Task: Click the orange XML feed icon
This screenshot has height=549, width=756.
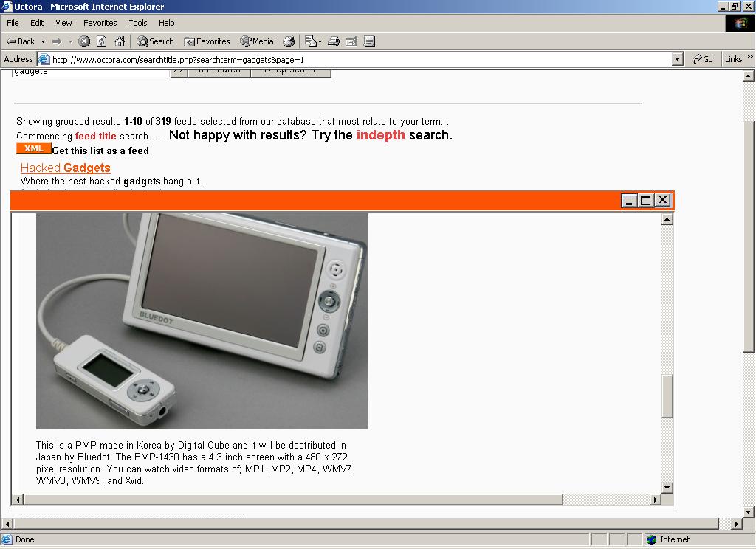Action: coord(33,148)
